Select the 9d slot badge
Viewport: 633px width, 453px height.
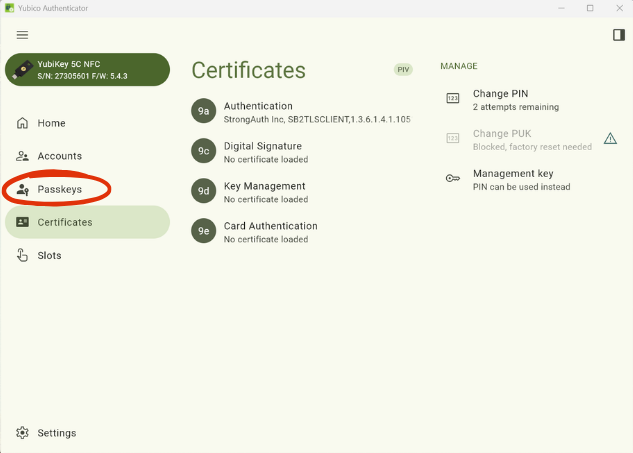click(x=203, y=191)
